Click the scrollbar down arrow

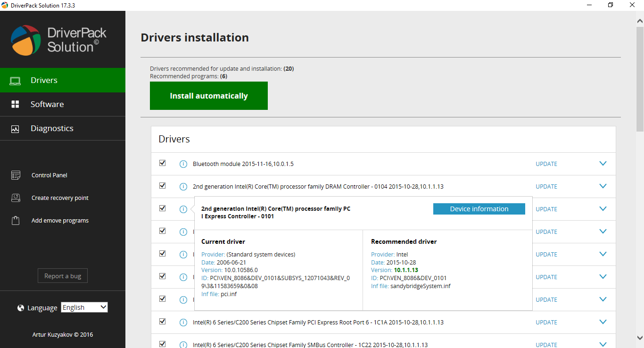[x=640, y=338]
